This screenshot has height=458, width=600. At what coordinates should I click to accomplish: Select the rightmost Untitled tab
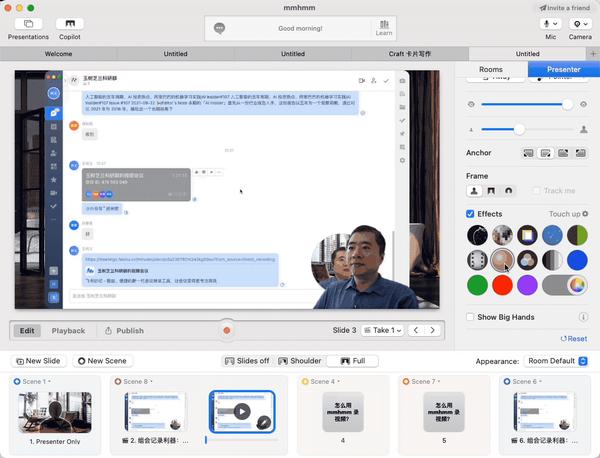coord(528,54)
